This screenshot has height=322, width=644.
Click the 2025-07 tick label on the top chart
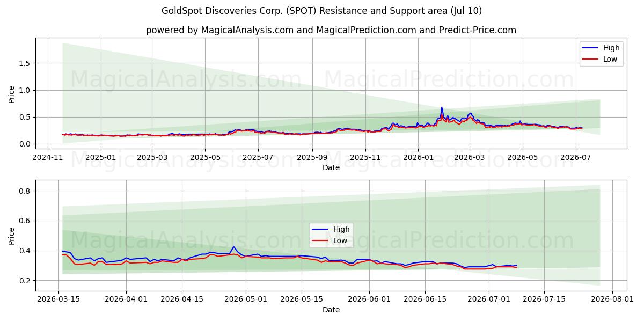point(258,157)
